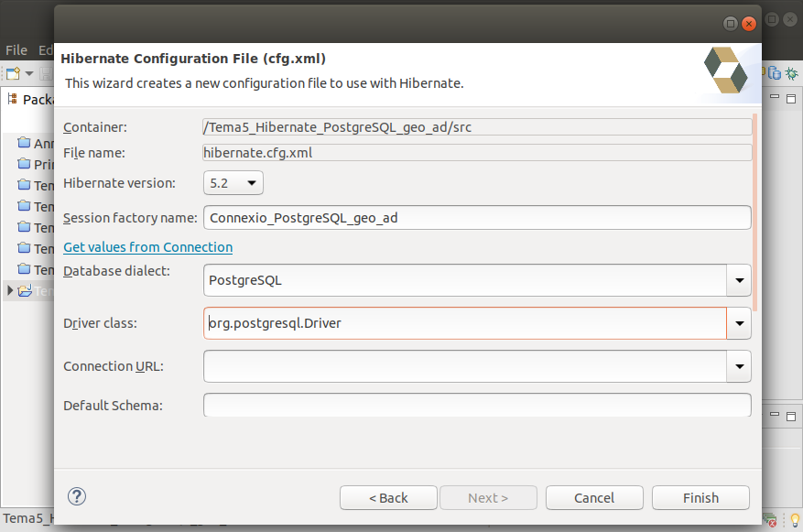Viewport: 803px width, 532px height.
Task: Expand the Connection URL dropdown arrow
Action: [739, 366]
